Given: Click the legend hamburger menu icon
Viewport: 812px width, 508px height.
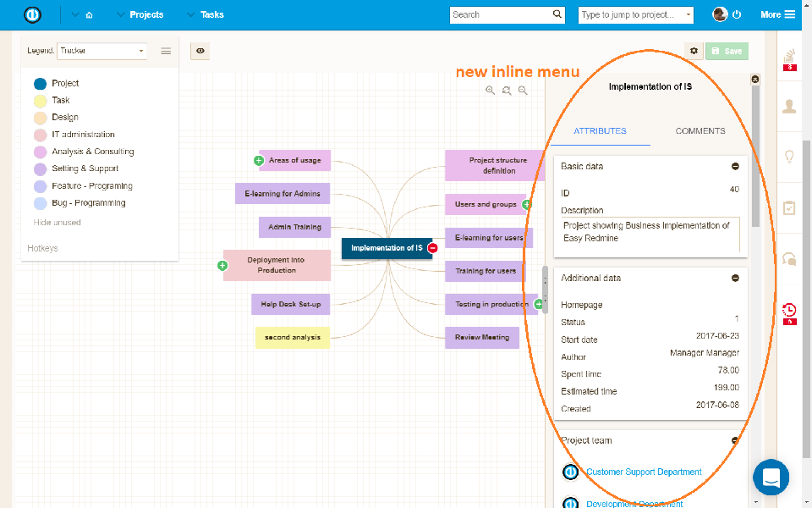Looking at the screenshot, I should coord(166,51).
